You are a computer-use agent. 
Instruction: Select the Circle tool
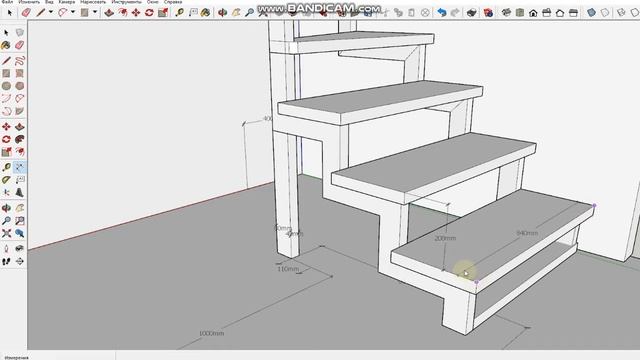[x=6, y=86]
